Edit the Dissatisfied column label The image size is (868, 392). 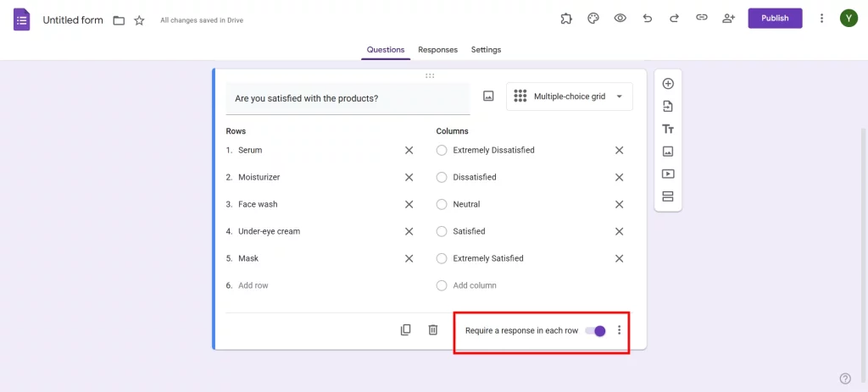click(x=475, y=177)
